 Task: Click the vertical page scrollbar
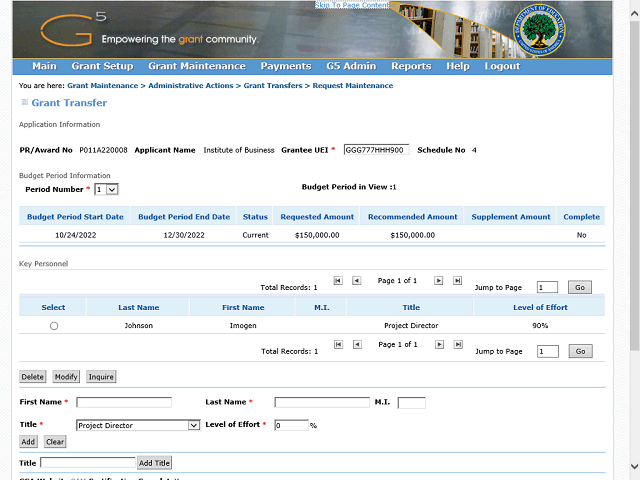click(632, 200)
